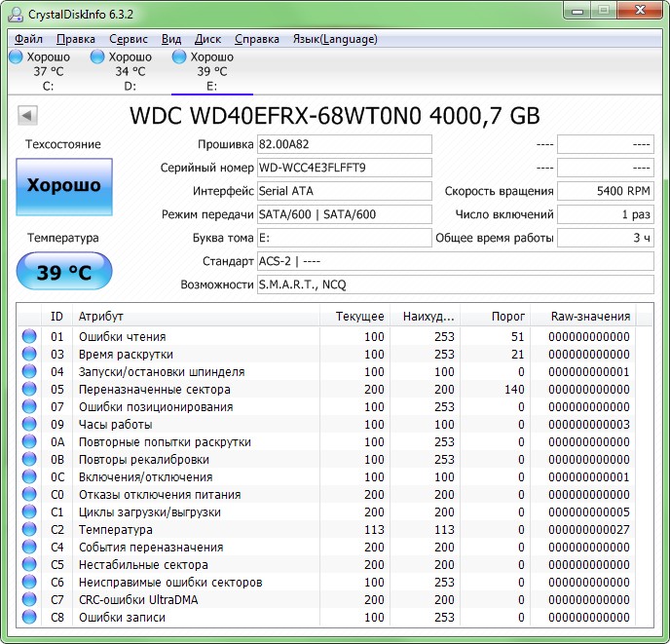The width and height of the screenshot is (670, 644).
Task: Click the ID column header
Action: (x=56, y=317)
